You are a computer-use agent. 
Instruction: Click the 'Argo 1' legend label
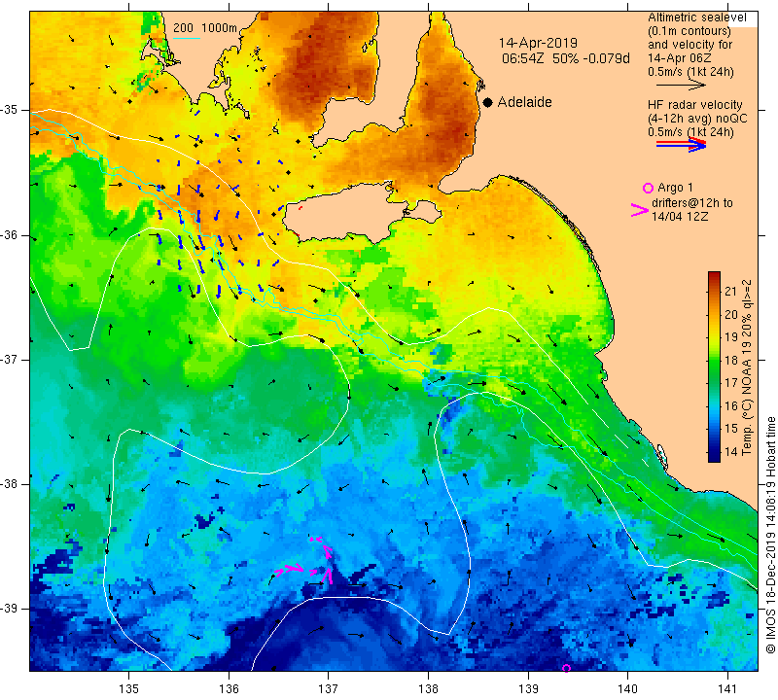point(675,188)
